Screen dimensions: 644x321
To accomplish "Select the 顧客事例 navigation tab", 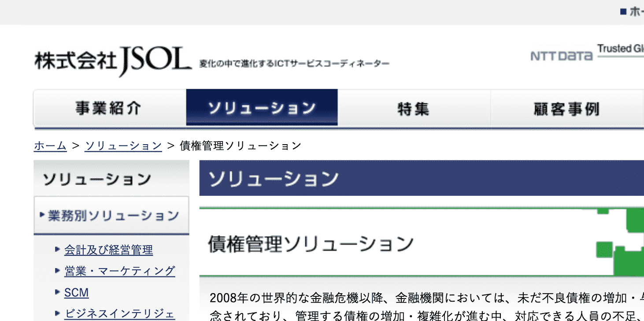I will (566, 108).
